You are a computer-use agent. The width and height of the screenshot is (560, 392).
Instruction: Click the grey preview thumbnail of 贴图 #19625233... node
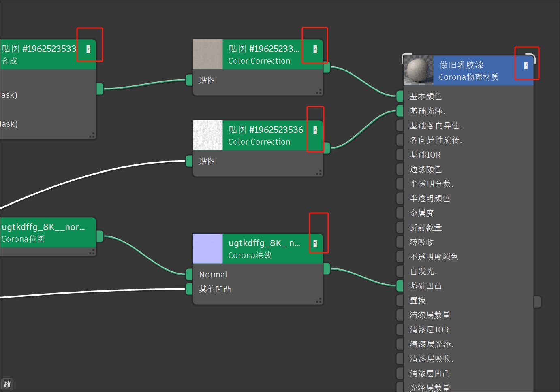[x=208, y=54]
